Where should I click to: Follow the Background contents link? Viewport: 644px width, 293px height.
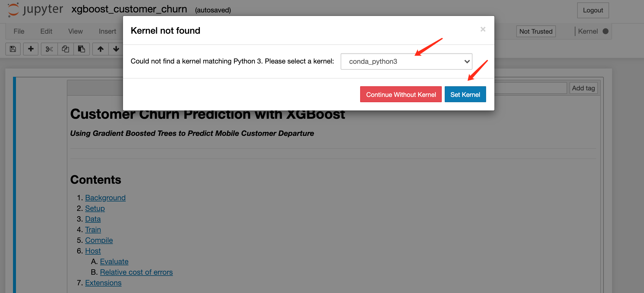[105, 198]
